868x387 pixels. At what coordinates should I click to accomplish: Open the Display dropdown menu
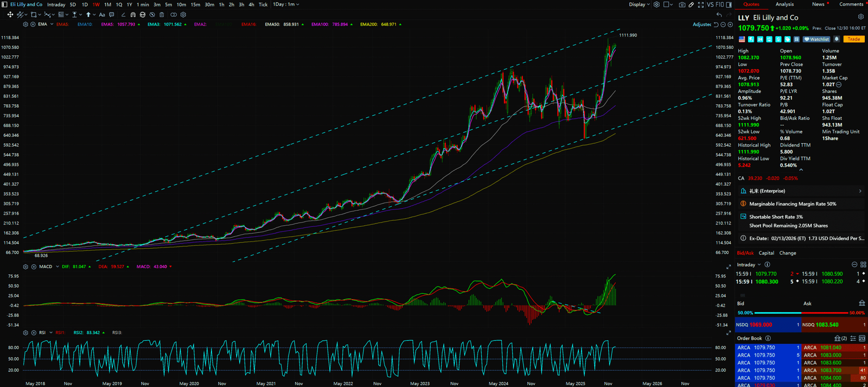tap(639, 4)
